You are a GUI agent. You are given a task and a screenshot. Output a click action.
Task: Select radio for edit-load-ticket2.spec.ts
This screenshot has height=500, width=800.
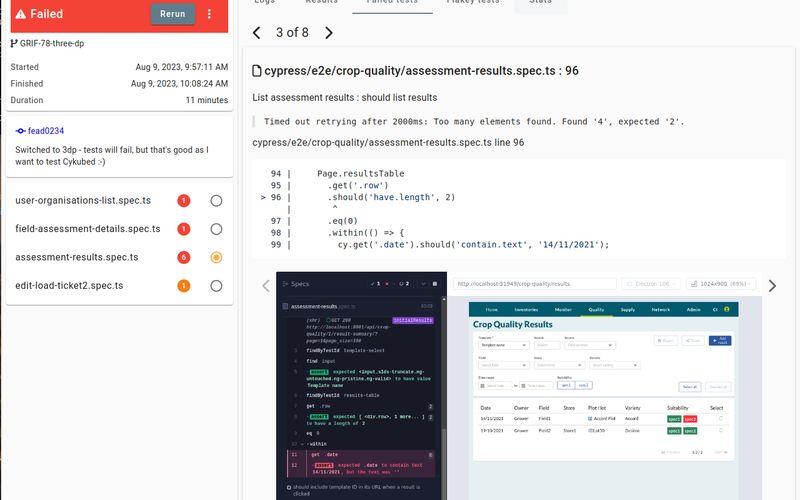pos(216,286)
